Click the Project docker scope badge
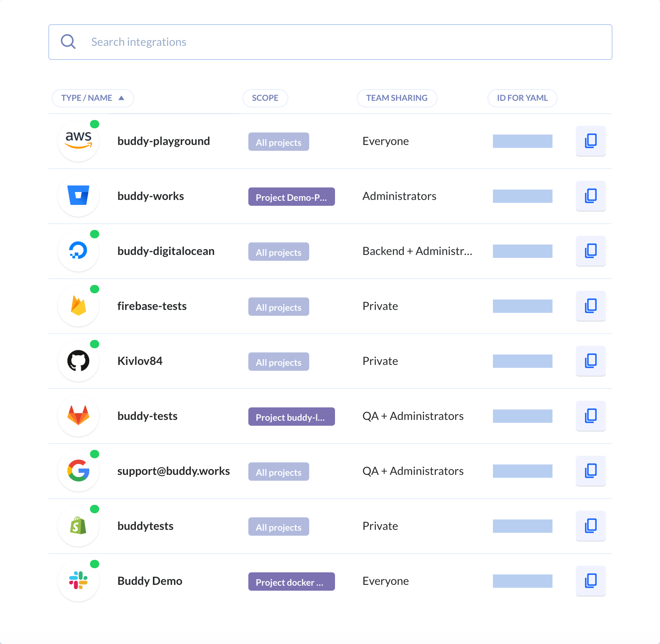The width and height of the screenshot is (660, 644). tap(292, 582)
